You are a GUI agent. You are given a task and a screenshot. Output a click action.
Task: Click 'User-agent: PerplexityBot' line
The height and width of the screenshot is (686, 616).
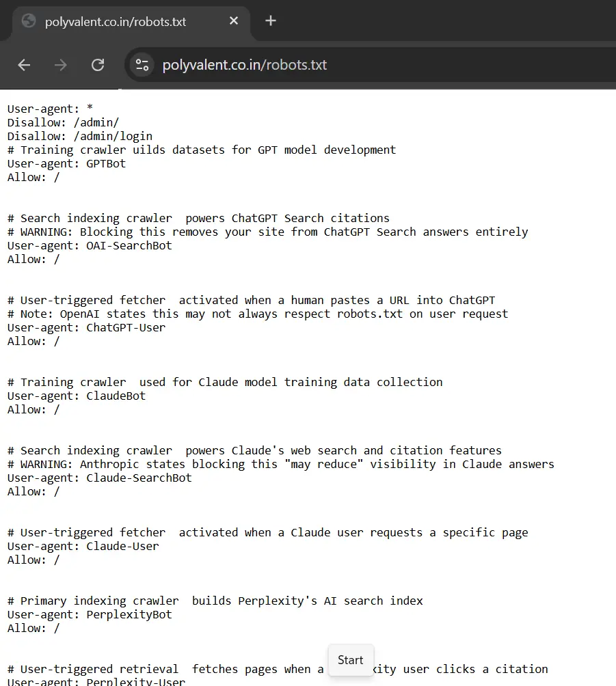[90, 615]
